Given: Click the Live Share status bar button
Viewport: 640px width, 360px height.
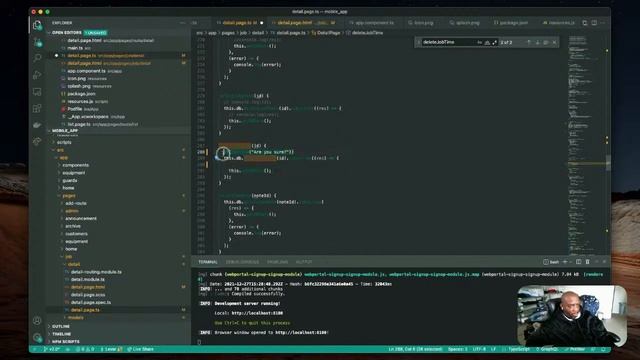Looking at the screenshot, I should click(140, 349).
